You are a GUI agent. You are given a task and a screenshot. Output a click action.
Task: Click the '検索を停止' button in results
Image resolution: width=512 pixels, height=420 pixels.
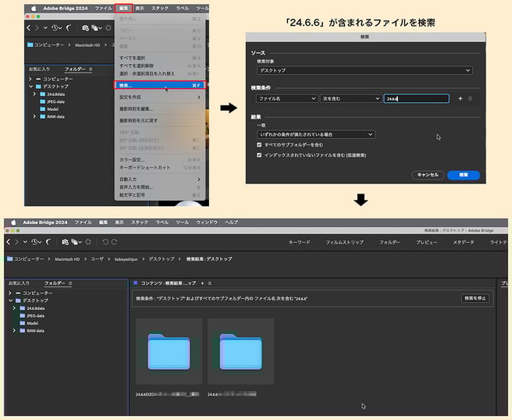click(x=475, y=297)
